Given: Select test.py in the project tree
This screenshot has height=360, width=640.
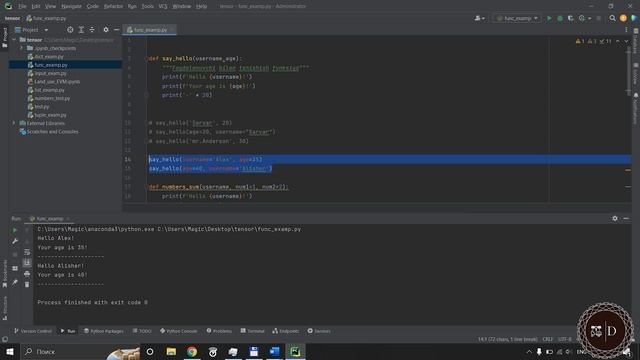Looking at the screenshot, I should coord(41,107).
